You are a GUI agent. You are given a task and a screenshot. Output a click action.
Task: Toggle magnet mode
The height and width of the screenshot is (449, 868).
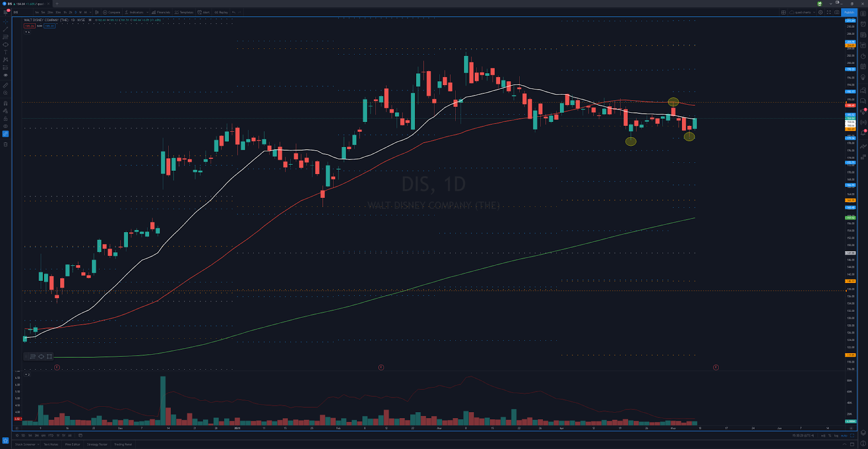click(x=5, y=103)
